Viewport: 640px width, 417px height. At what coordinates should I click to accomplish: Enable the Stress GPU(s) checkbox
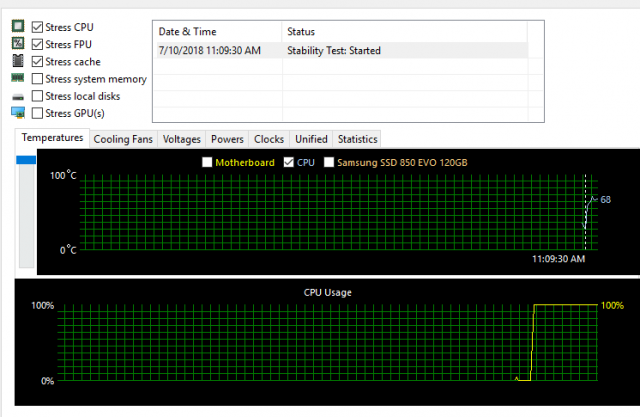37,113
